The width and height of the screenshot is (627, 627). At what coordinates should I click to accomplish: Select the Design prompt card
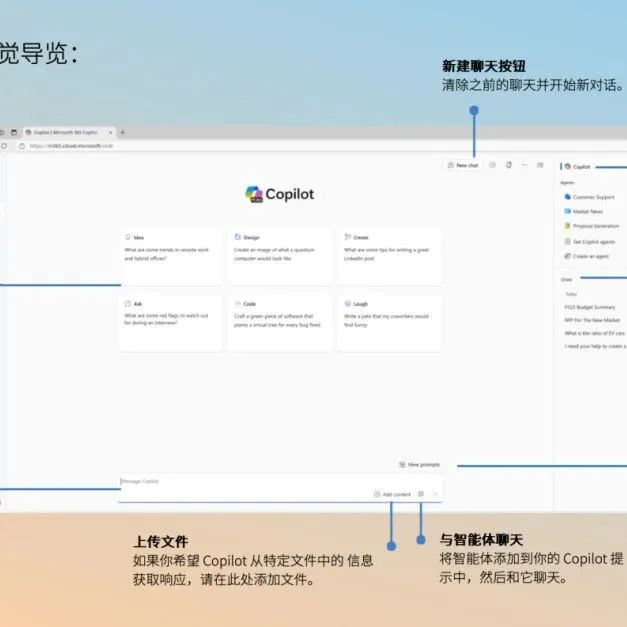(280, 257)
